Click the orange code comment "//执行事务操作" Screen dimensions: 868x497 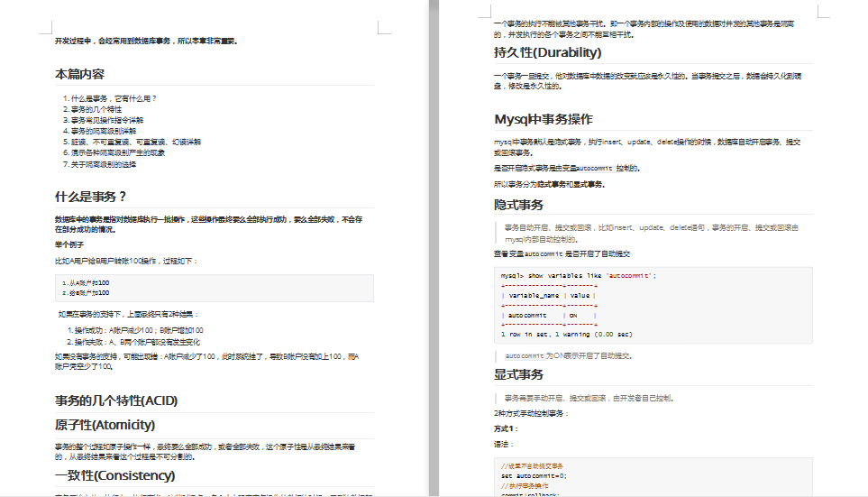pyautogui.click(x=525, y=486)
